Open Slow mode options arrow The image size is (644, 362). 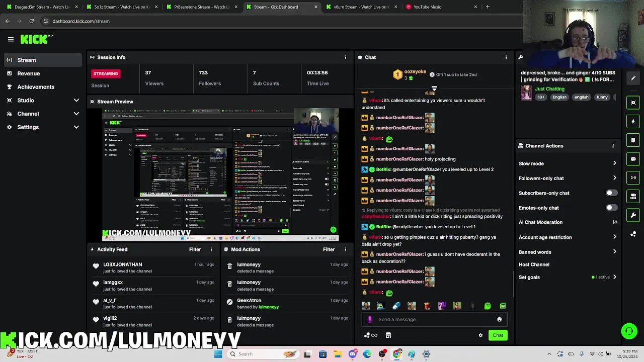point(614,163)
